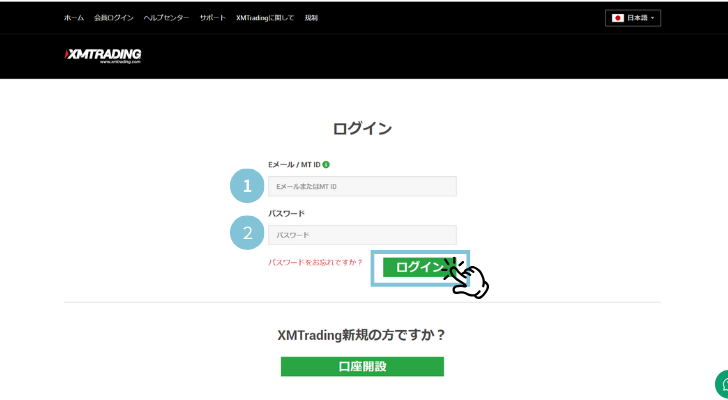Screen dimensions: 728x400
Task: Go to ホーム in the top navigation
Action: tap(74, 18)
